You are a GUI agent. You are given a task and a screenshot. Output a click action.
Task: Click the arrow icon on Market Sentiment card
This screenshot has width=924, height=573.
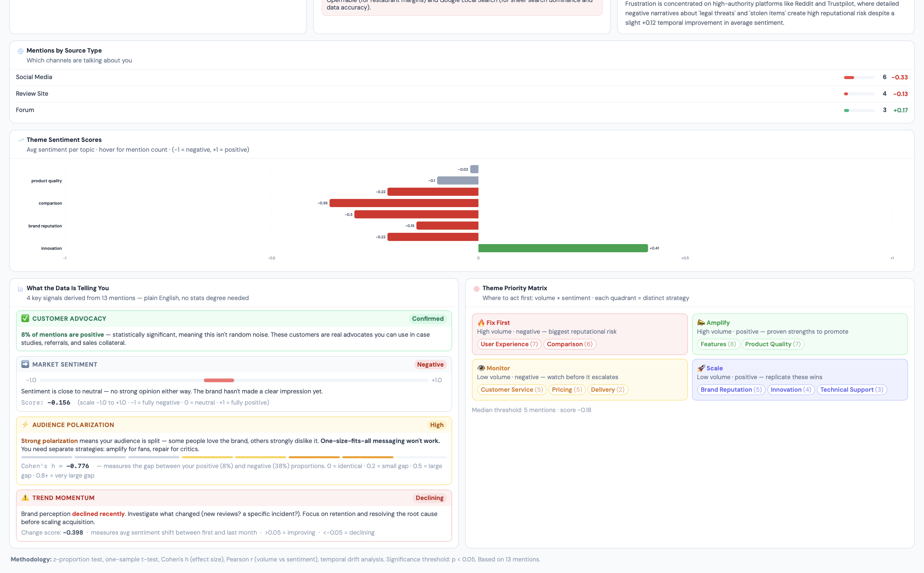pyautogui.click(x=25, y=364)
